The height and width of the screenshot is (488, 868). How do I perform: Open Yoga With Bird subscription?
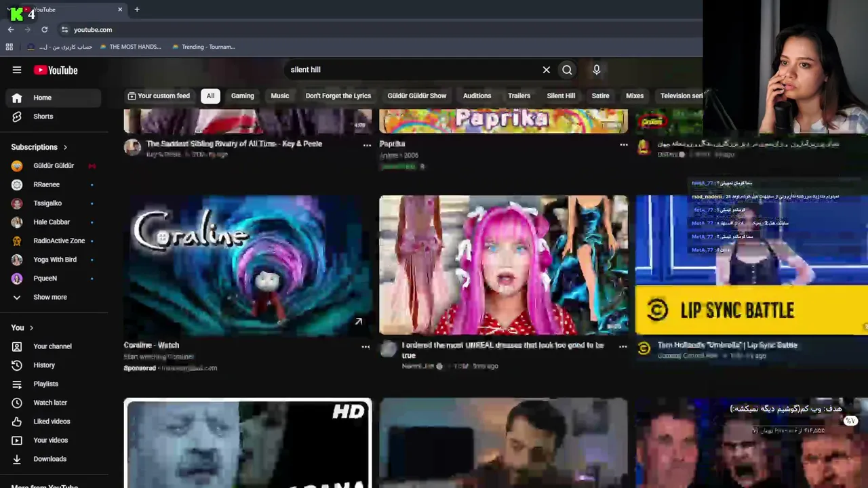(x=54, y=260)
